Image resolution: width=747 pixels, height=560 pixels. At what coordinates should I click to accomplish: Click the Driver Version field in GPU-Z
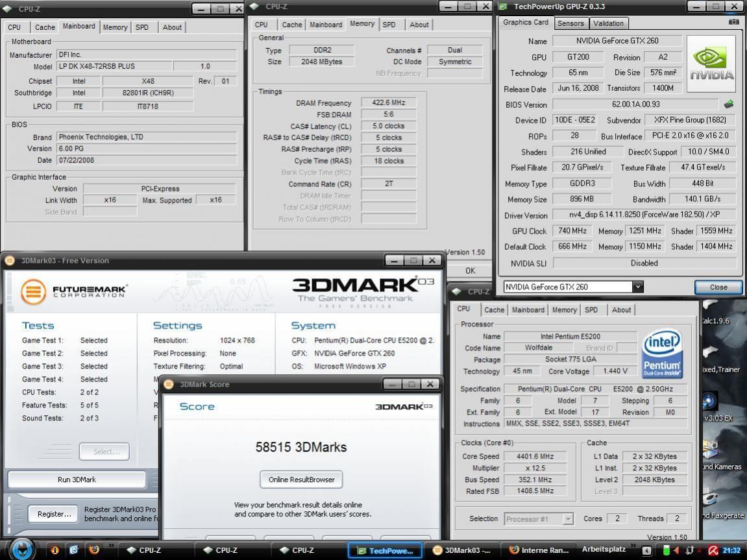644,215
